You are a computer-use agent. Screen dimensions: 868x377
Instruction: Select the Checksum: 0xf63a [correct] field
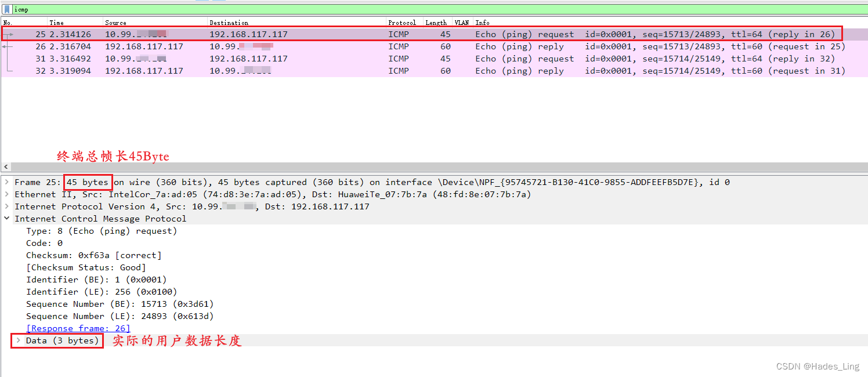click(94, 255)
